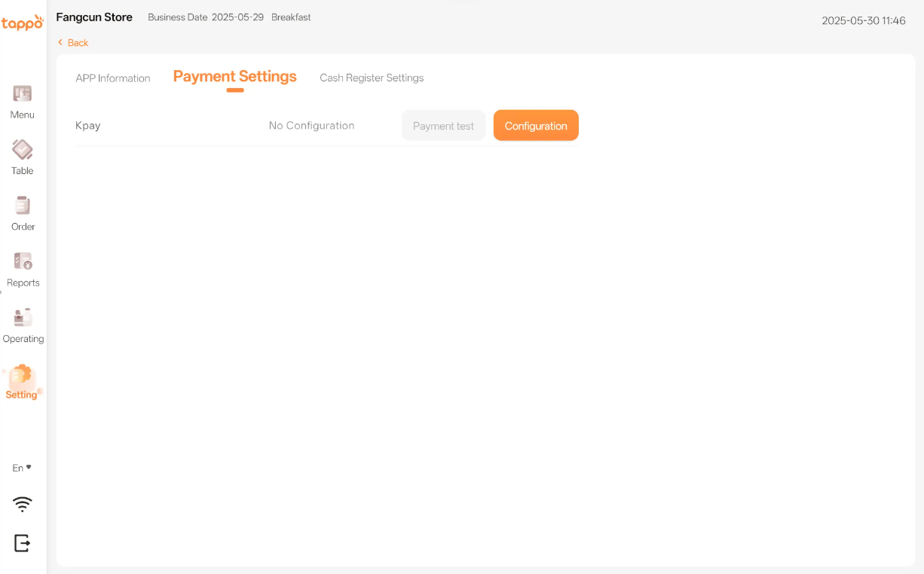Click the Payment test button
This screenshot has width=924, height=574.
443,126
